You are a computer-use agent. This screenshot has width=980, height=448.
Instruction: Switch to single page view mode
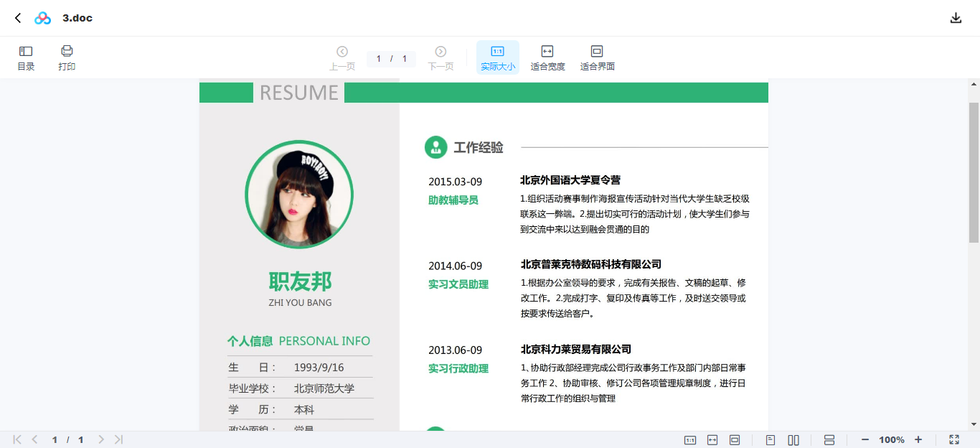[770, 439]
